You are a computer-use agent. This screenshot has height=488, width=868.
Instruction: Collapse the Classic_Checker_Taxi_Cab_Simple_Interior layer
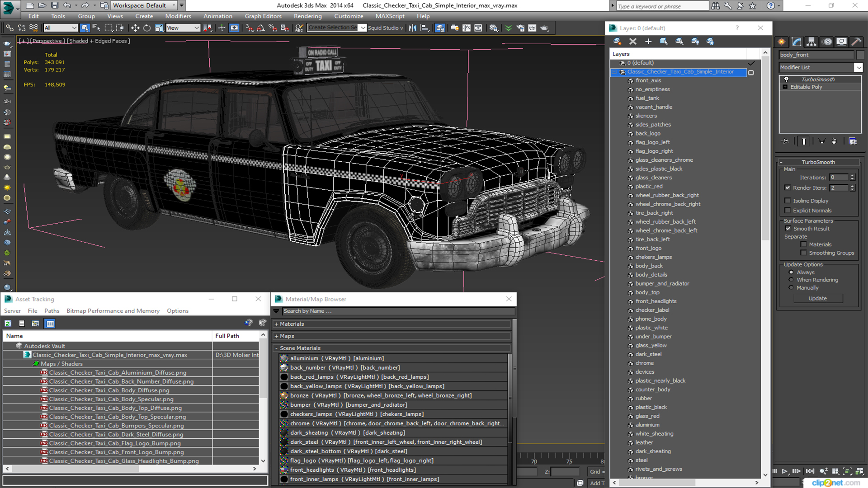(x=614, y=72)
